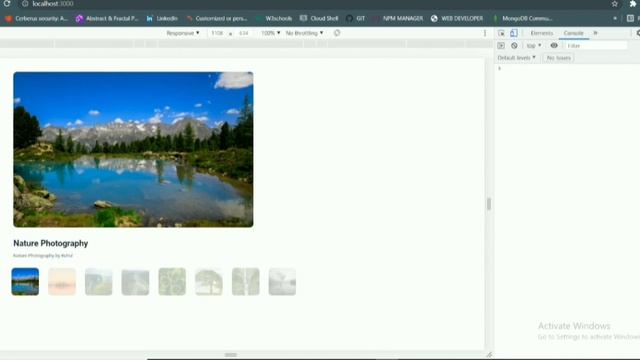The image size is (640, 360).
Task: Grab the viewport right-edge resize handle
Action: tap(489, 204)
